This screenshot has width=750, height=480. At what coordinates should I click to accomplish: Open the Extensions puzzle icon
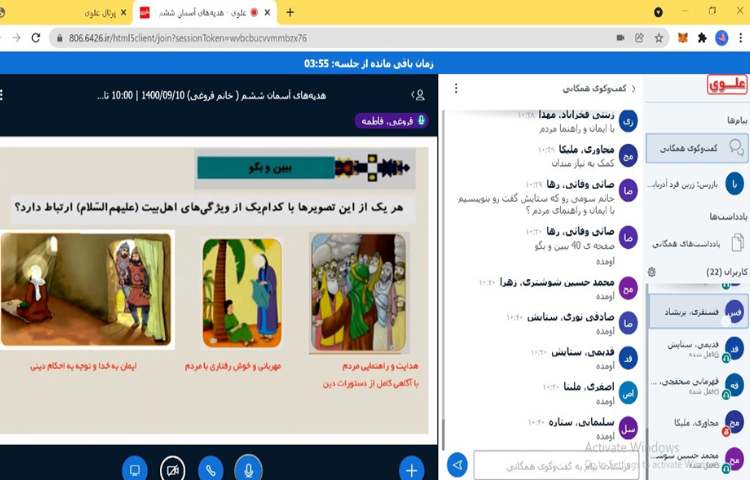point(702,38)
